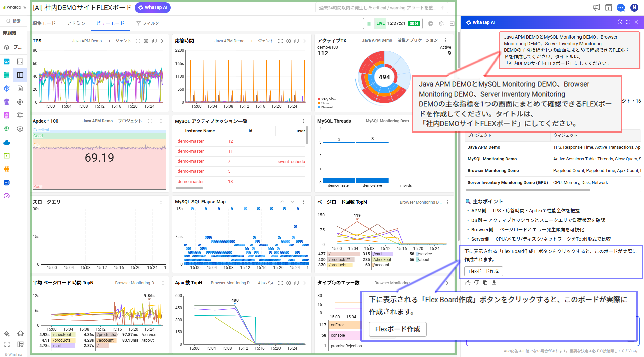Viewport: 644px width, 357px height.
Task: Open the bar chart icon in the sidebar
Action: 20,62
